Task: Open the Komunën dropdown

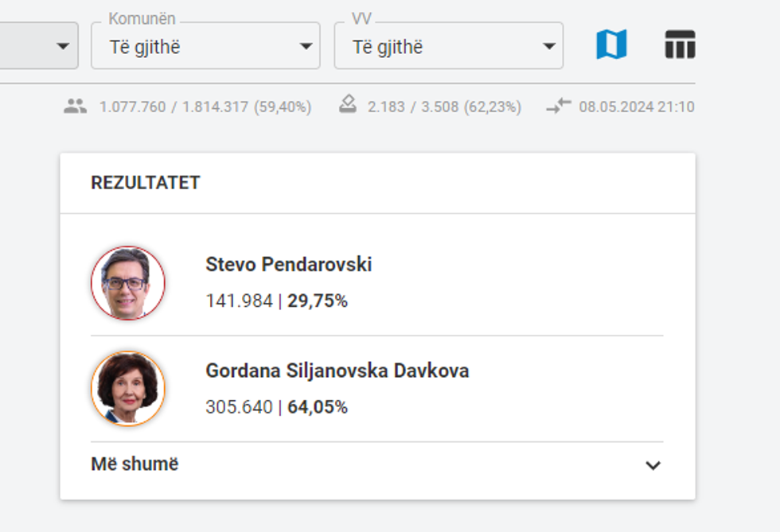Action: [x=205, y=46]
